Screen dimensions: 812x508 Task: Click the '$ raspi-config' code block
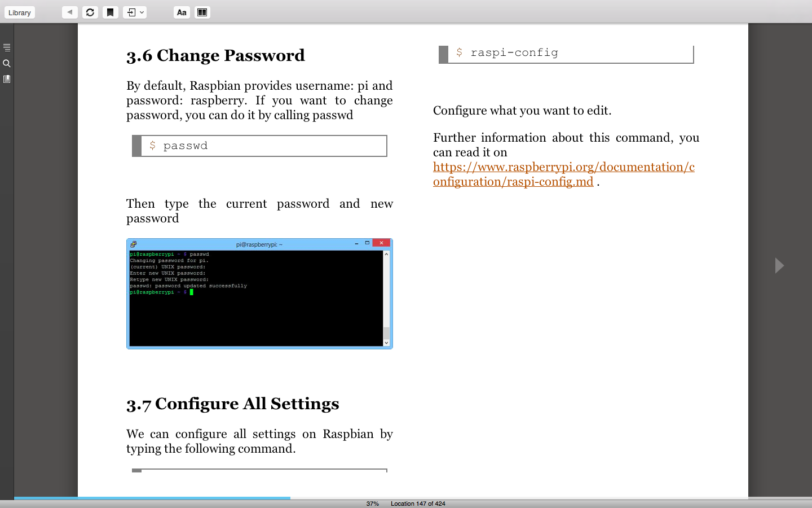pos(566,54)
